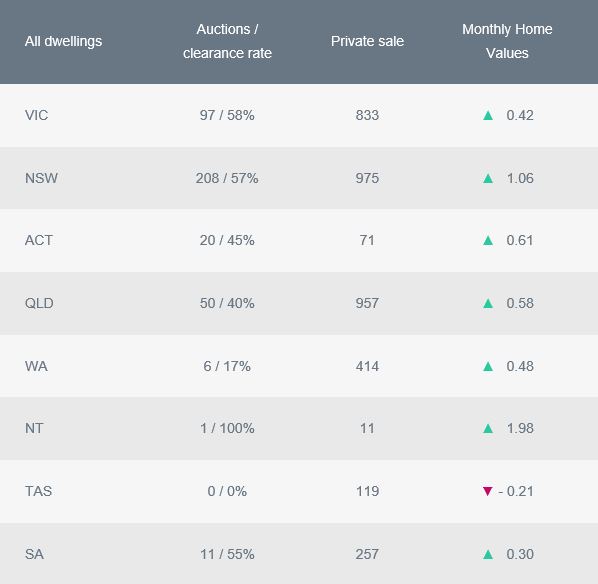Click NT clearance rate 1 / 100%
This screenshot has width=598, height=584.
227,428
